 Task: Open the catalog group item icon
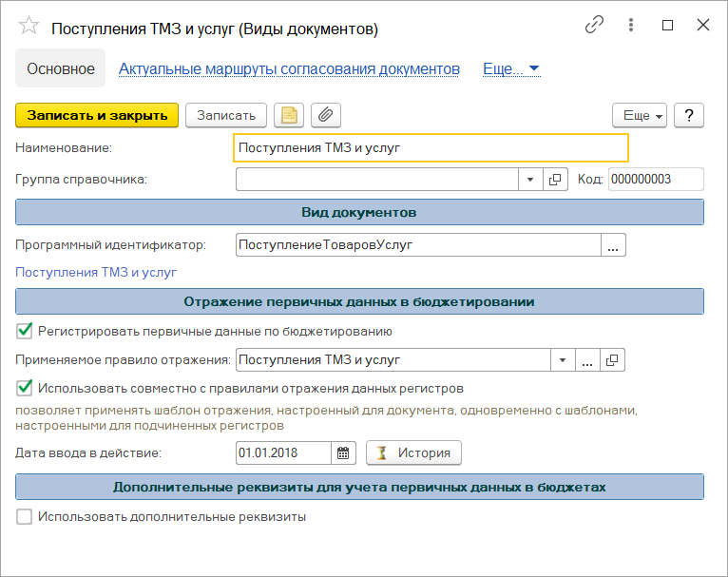pyautogui.click(x=555, y=179)
